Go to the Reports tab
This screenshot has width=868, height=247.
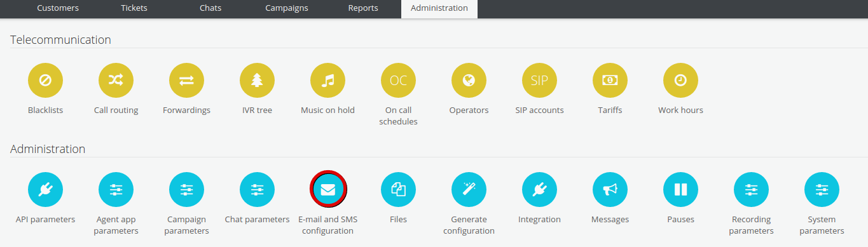click(363, 8)
